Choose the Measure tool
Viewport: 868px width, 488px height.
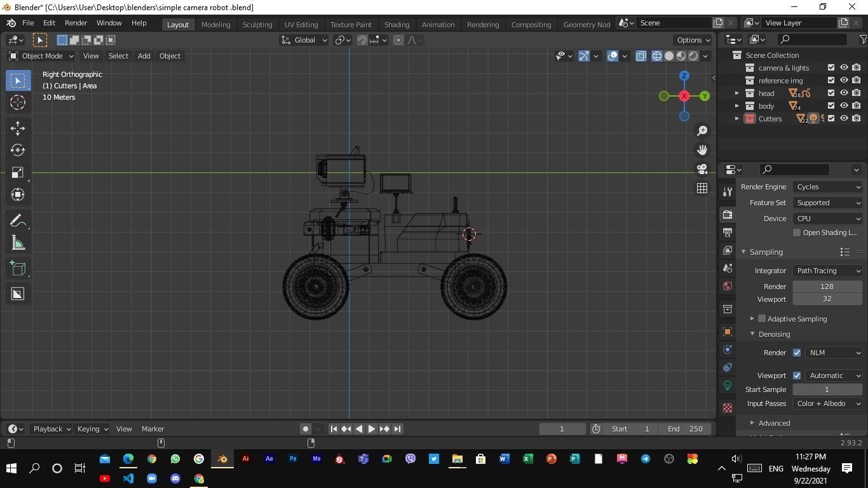pos(18,243)
